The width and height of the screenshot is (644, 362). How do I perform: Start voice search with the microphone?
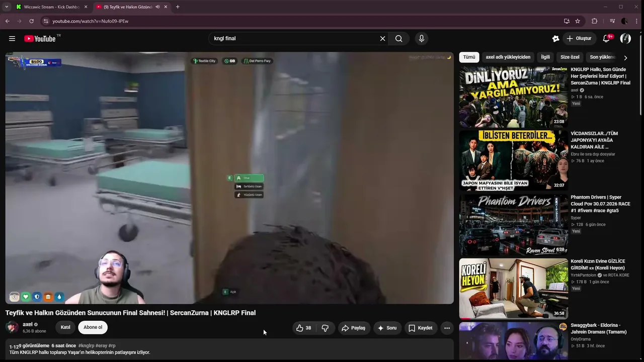(422, 39)
